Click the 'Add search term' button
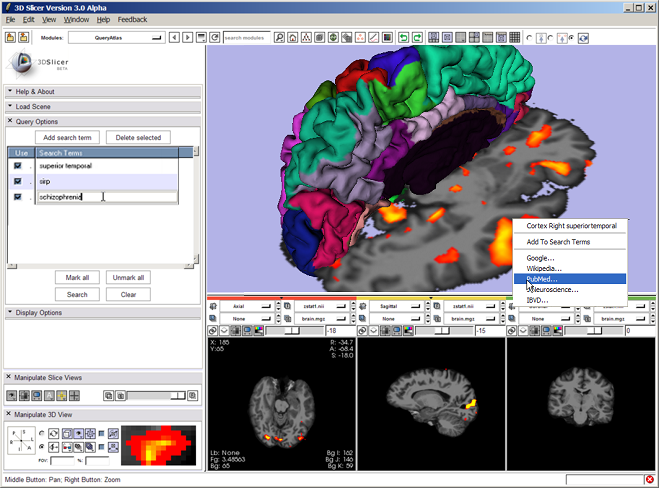 pyautogui.click(x=67, y=137)
